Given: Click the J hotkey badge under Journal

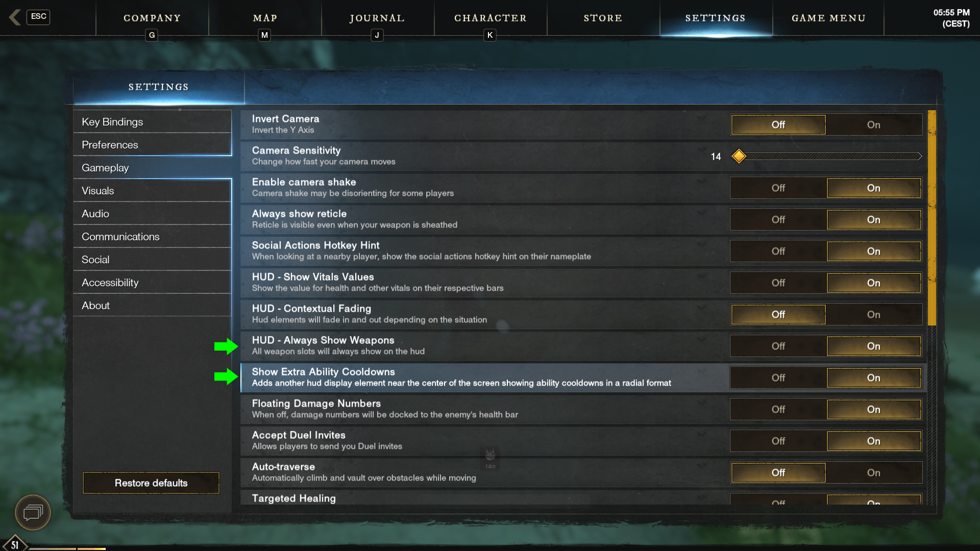Looking at the screenshot, I should pyautogui.click(x=377, y=35).
